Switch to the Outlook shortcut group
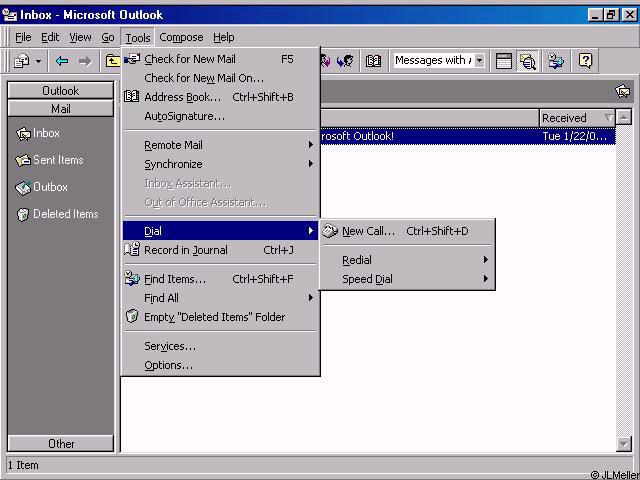The image size is (640, 480). pos(60,91)
